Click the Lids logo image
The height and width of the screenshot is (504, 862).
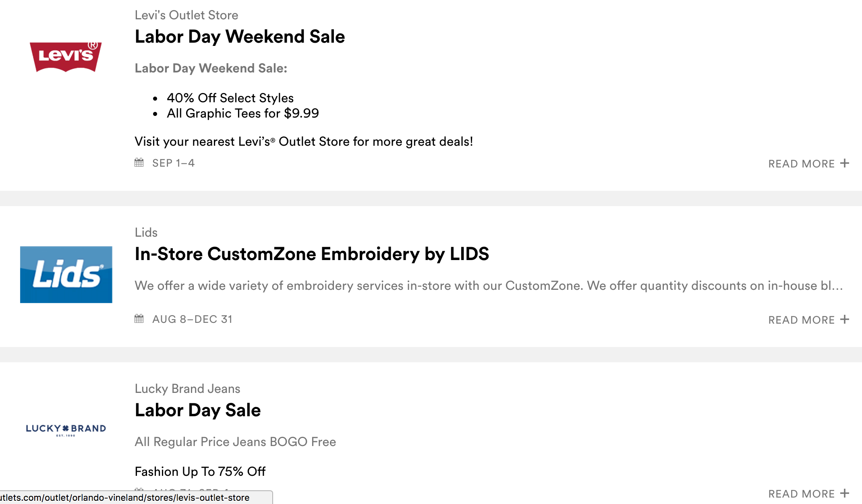click(x=66, y=275)
